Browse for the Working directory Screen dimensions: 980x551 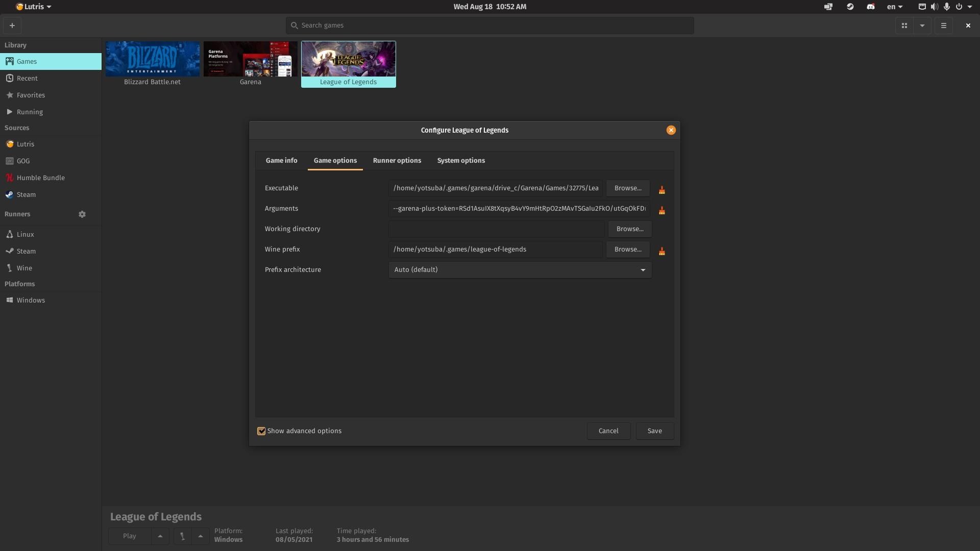(629, 229)
